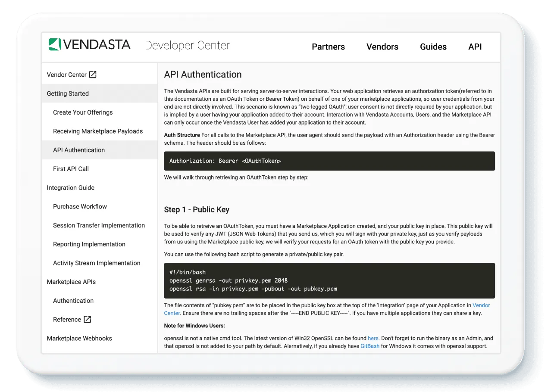Select the Partners navigation tab
Viewport: 551px width, 392px height.
click(328, 47)
